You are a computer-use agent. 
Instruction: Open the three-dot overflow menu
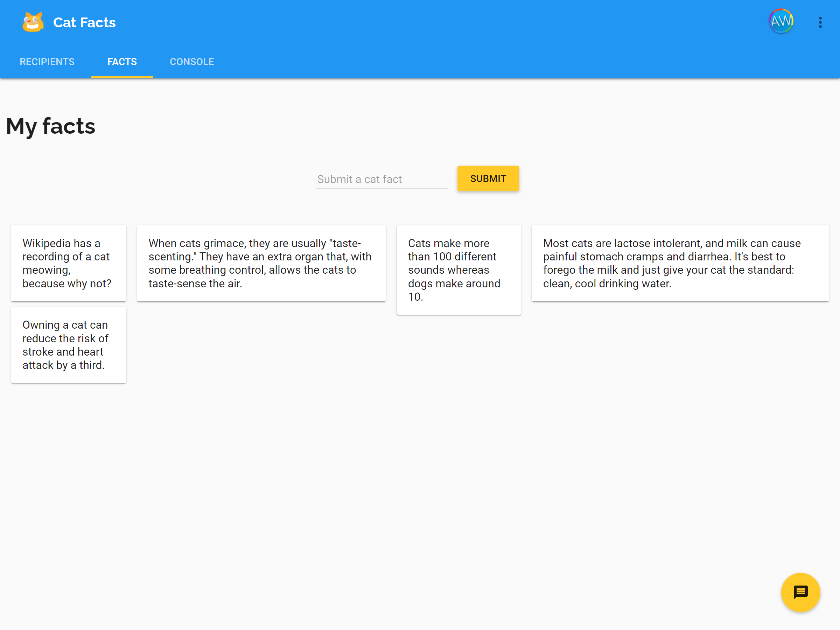pyautogui.click(x=820, y=22)
